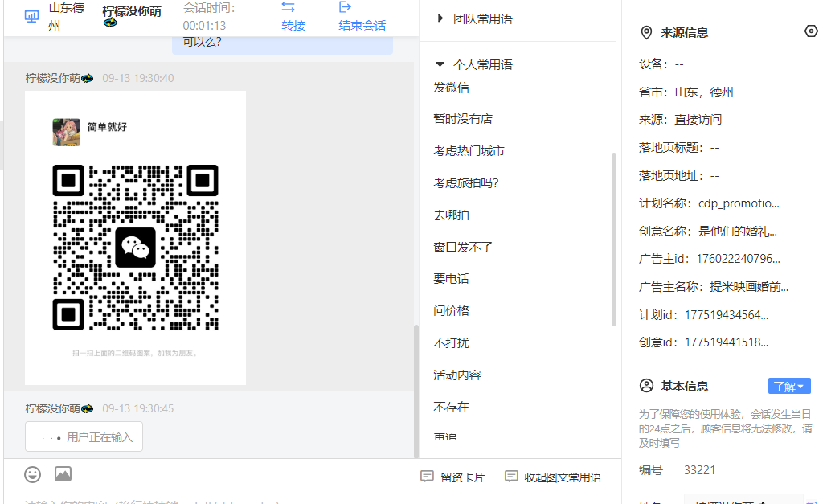The image size is (827, 504).
Task: Select quick phrase 不存在
Action: tap(452, 408)
